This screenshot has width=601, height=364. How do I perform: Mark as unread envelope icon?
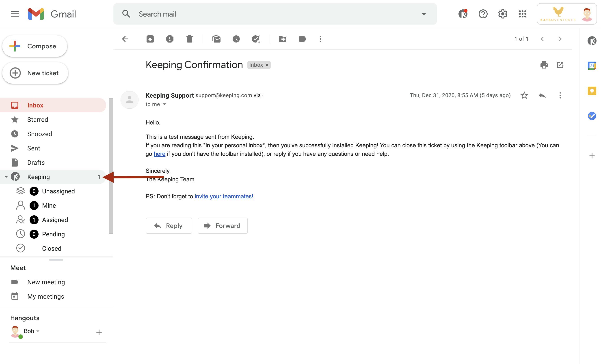[x=216, y=39]
